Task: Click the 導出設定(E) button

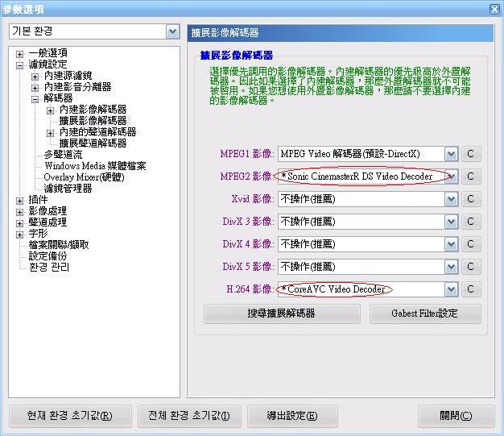Action: 291,417
